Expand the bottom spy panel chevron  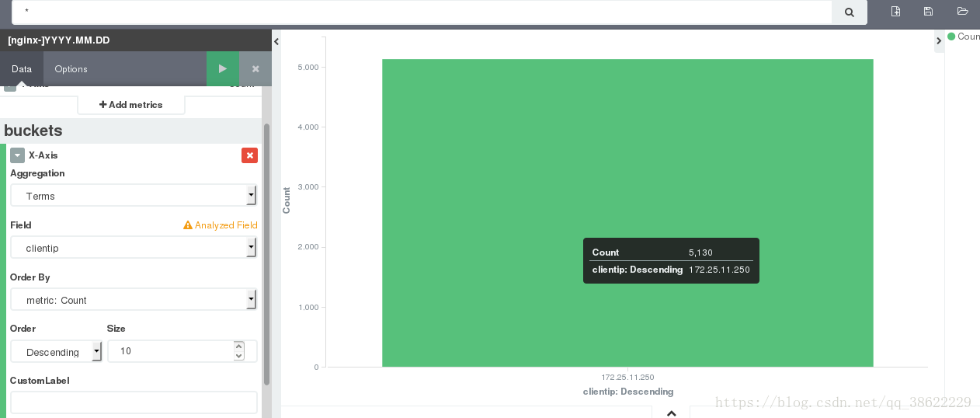point(672,413)
